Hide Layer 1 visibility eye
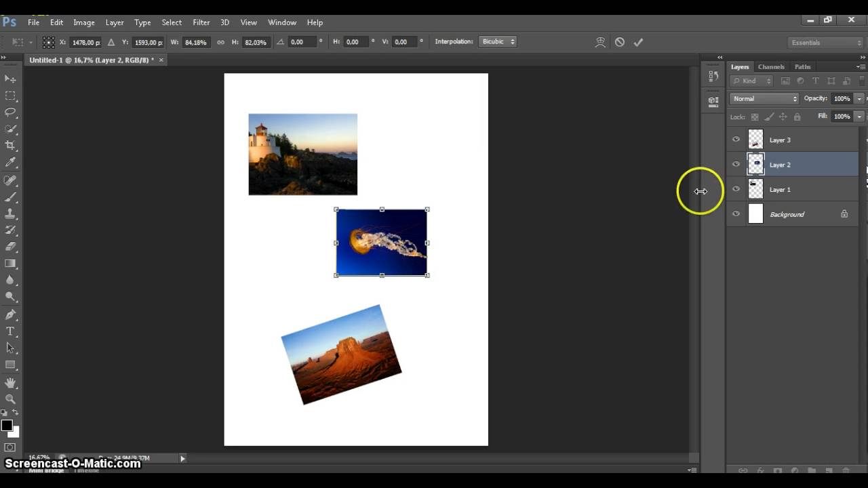 pos(736,189)
